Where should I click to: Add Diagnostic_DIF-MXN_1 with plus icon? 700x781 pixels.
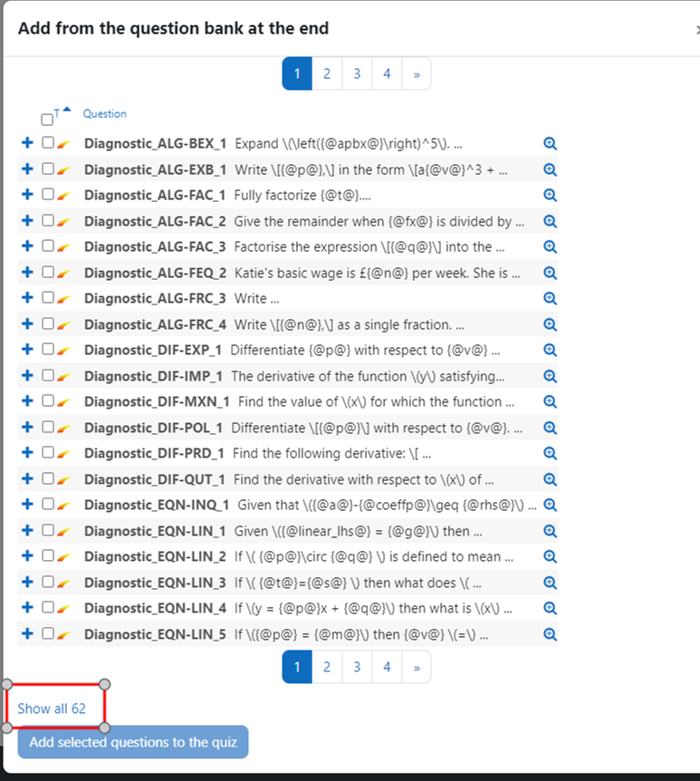27,401
